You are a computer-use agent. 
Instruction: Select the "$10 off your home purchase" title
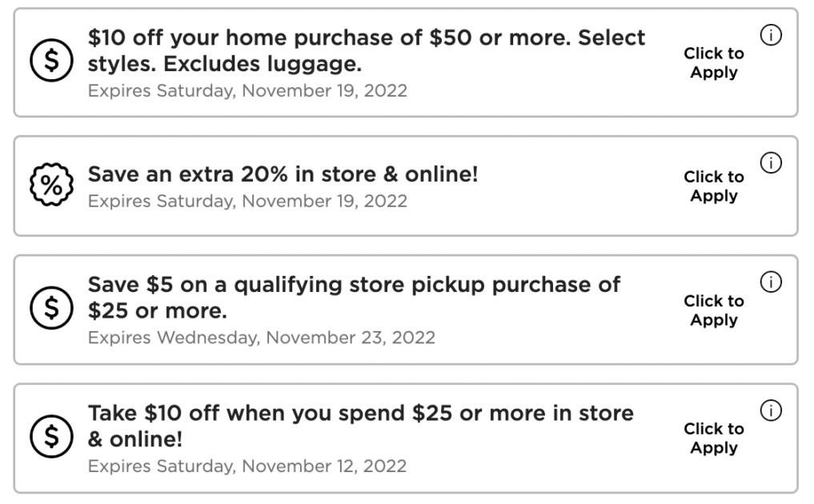tap(366, 50)
